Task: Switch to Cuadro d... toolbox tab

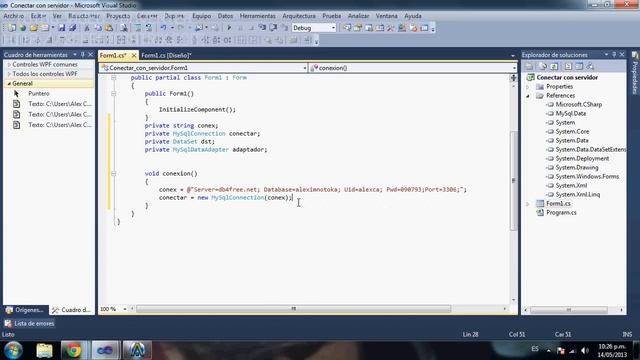Action: (72, 310)
